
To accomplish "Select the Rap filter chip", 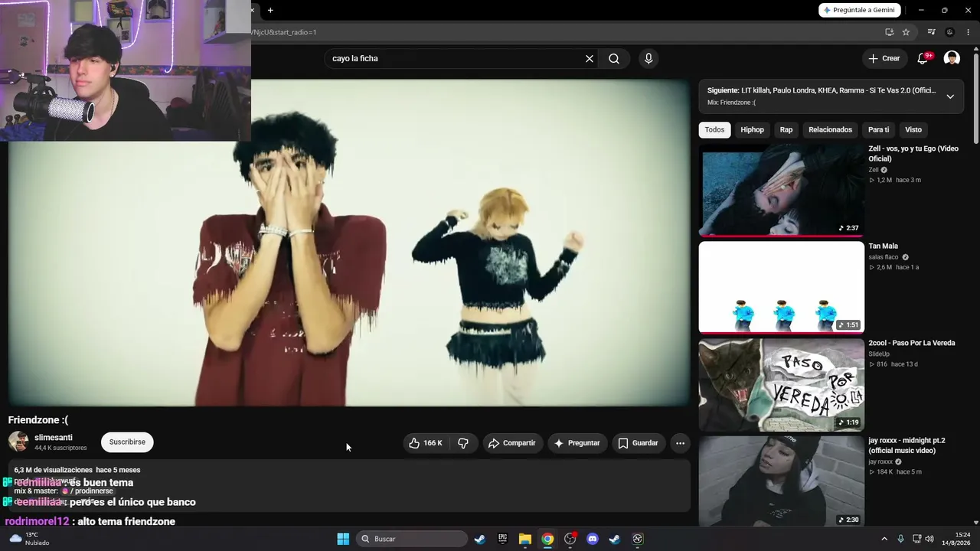I will (x=786, y=129).
